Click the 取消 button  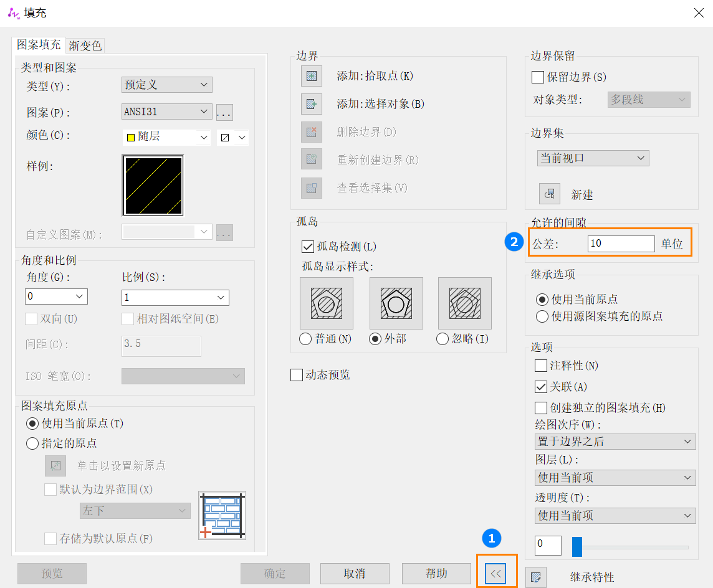[355, 574]
